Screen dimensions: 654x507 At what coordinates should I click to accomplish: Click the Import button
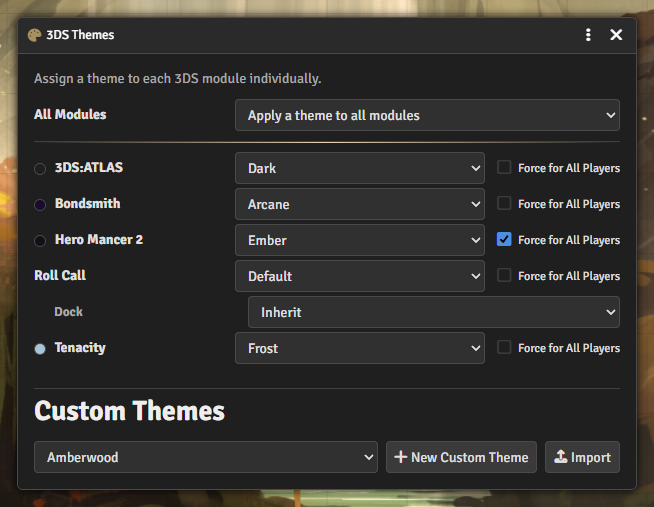pyautogui.click(x=582, y=457)
